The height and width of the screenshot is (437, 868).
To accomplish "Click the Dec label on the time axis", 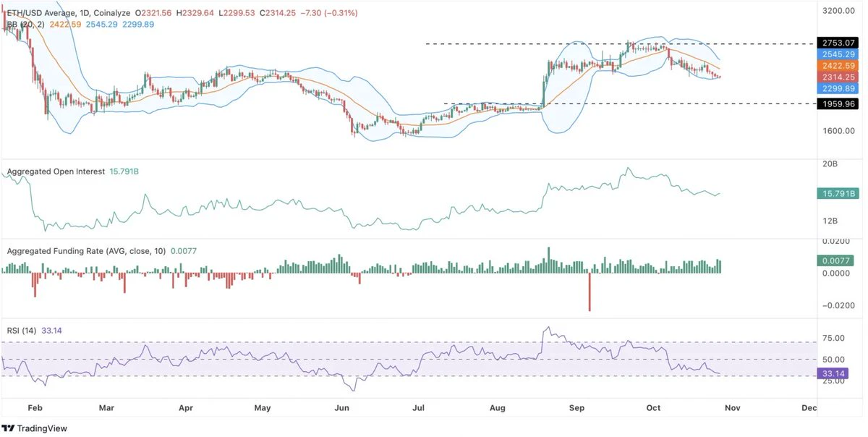I will pyautogui.click(x=809, y=408).
